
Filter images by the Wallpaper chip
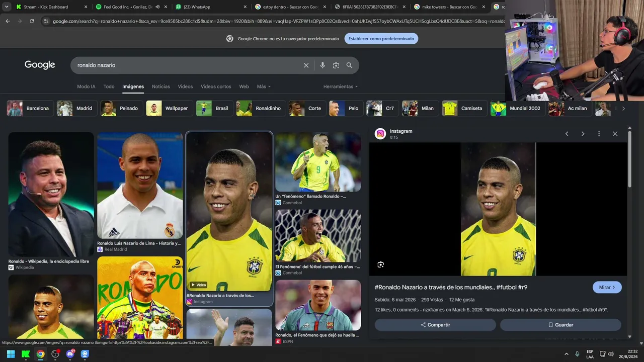(x=169, y=109)
